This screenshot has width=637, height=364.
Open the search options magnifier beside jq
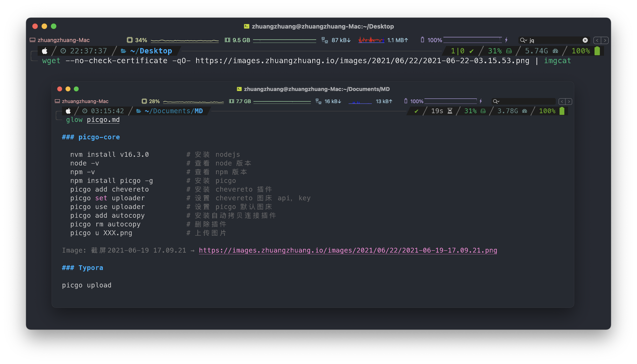523,40
